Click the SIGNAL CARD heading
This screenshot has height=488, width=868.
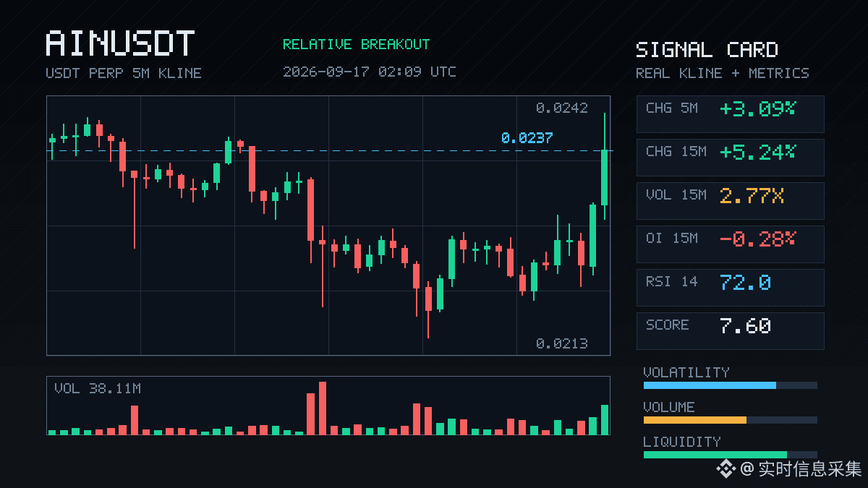click(707, 50)
